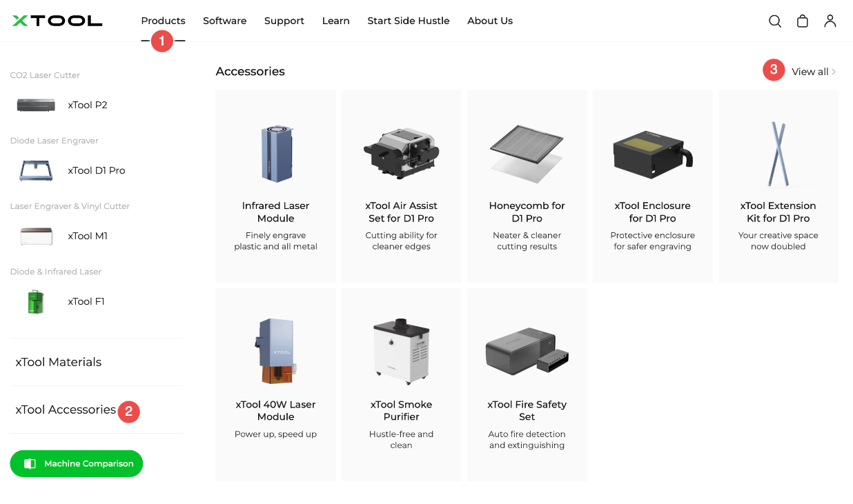The image size is (853, 504).
Task: Open the xTool Accessories section
Action: tap(65, 409)
